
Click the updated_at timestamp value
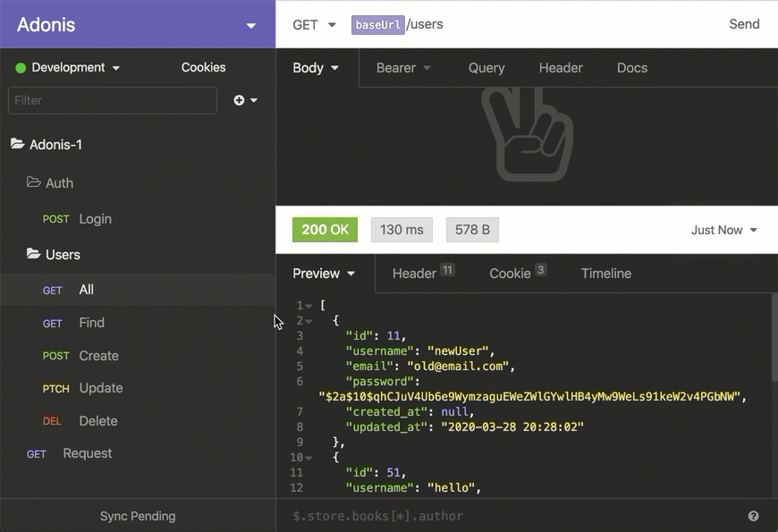tap(512, 426)
